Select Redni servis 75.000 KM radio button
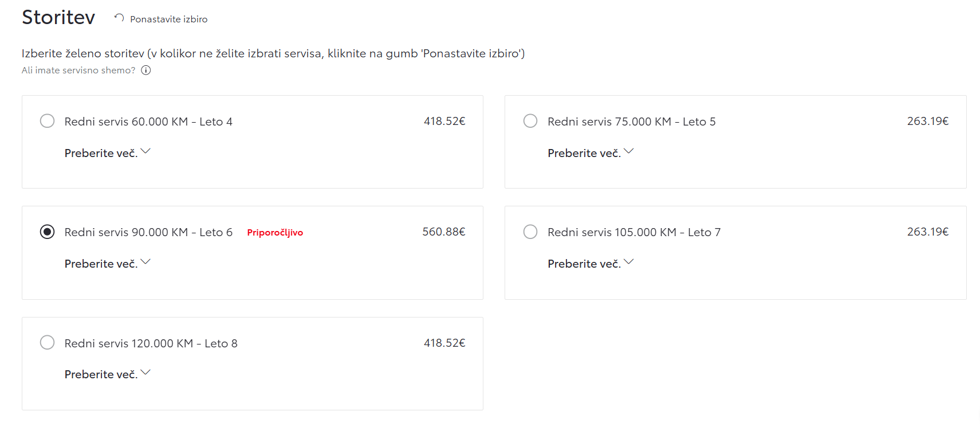 [530, 121]
